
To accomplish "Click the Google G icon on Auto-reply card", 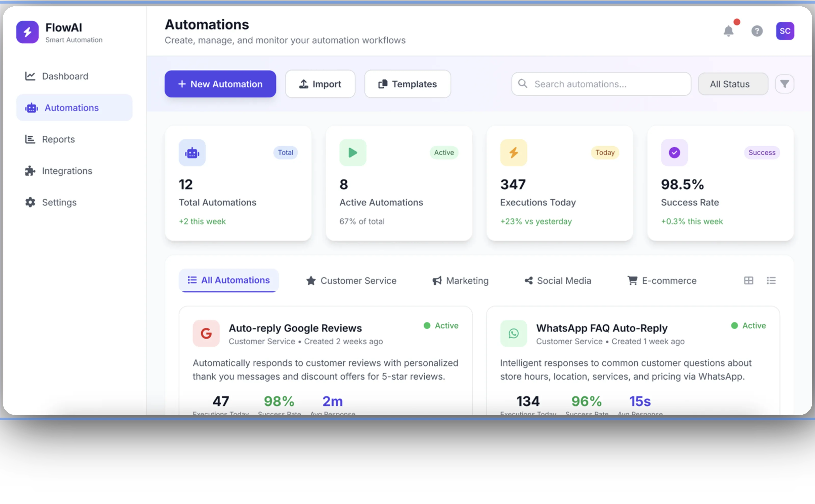I will click(206, 333).
